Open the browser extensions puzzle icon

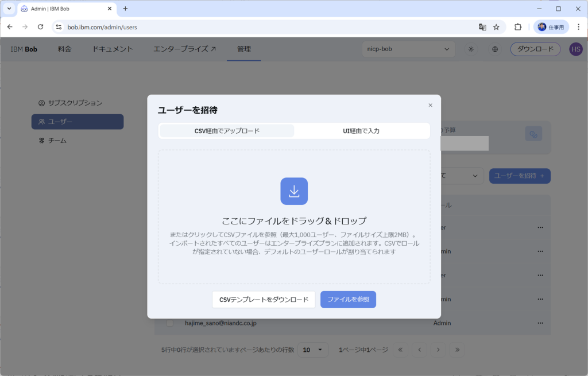(518, 27)
